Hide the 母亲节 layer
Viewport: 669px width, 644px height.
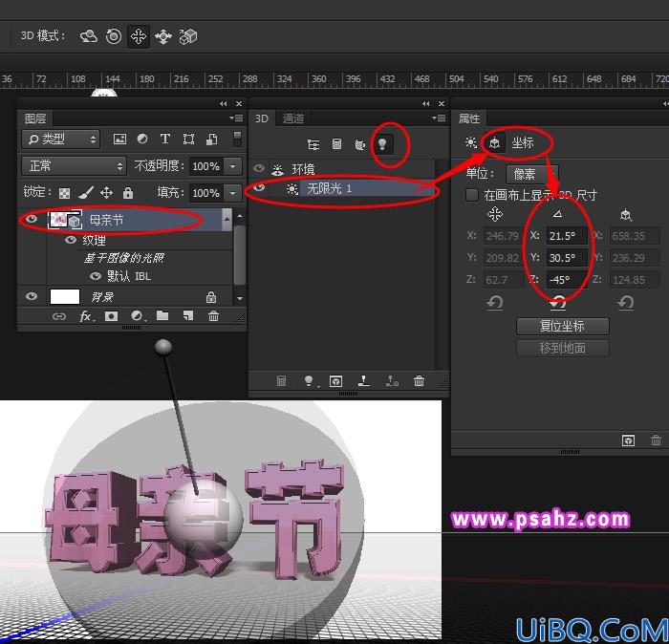click(x=32, y=219)
